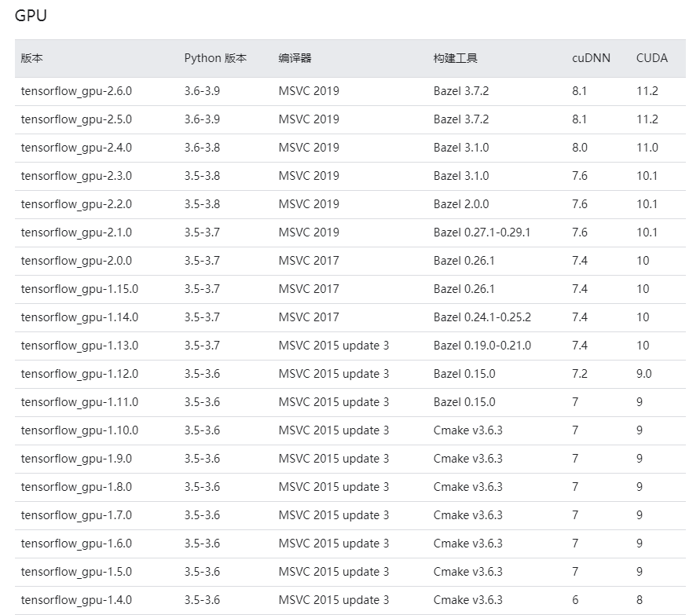This screenshot has height=615, width=700.
Task: Click the Bazel 0.24.1-0.25.2 cell
Action: point(482,317)
